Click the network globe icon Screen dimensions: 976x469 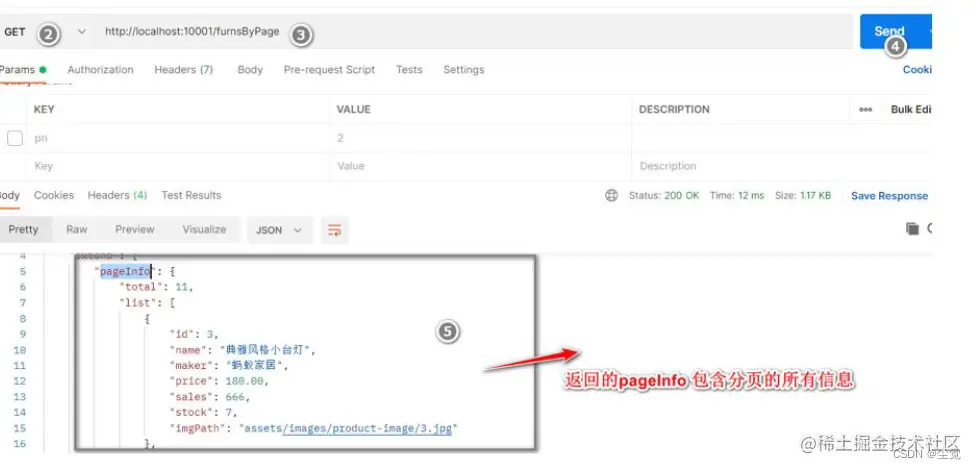pyautogui.click(x=611, y=196)
